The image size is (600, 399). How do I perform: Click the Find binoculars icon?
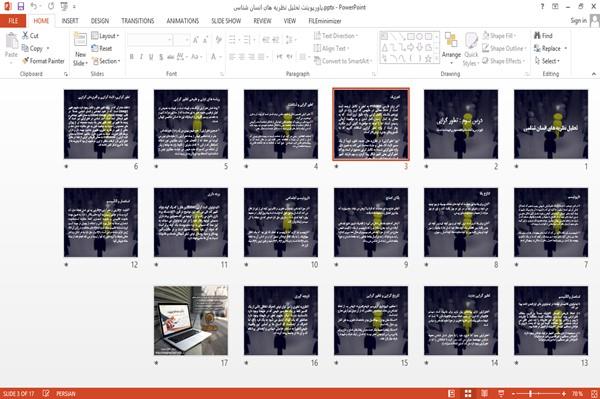(x=537, y=36)
